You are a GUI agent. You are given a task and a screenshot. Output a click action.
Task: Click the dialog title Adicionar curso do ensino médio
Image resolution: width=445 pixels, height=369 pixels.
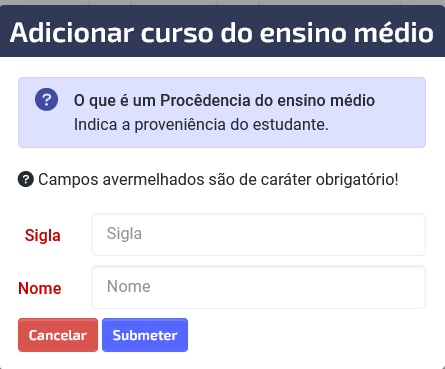coord(222,33)
